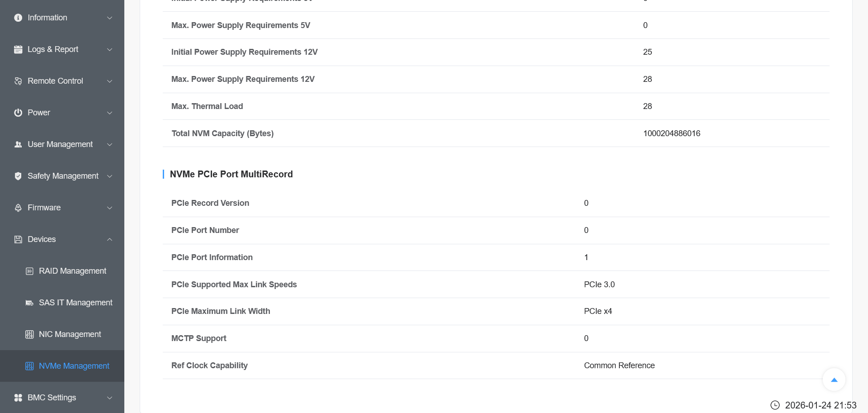Click the User Management people icon
This screenshot has width=868, height=413.
[18, 144]
